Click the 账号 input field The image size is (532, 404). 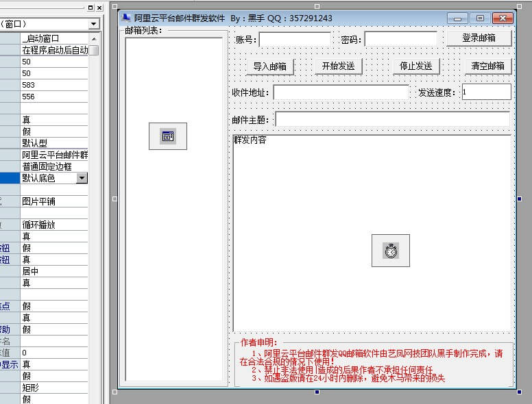[x=295, y=39]
